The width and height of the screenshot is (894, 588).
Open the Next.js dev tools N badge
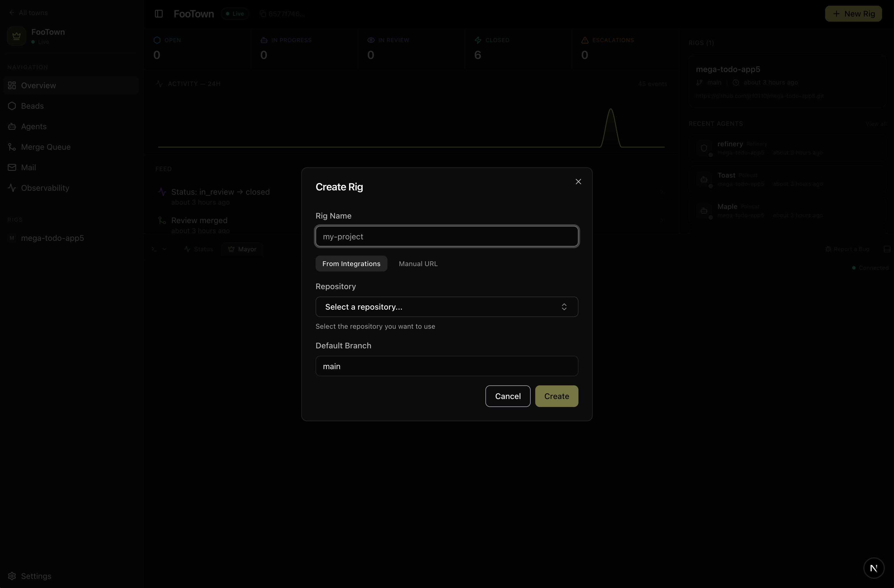pyautogui.click(x=874, y=568)
